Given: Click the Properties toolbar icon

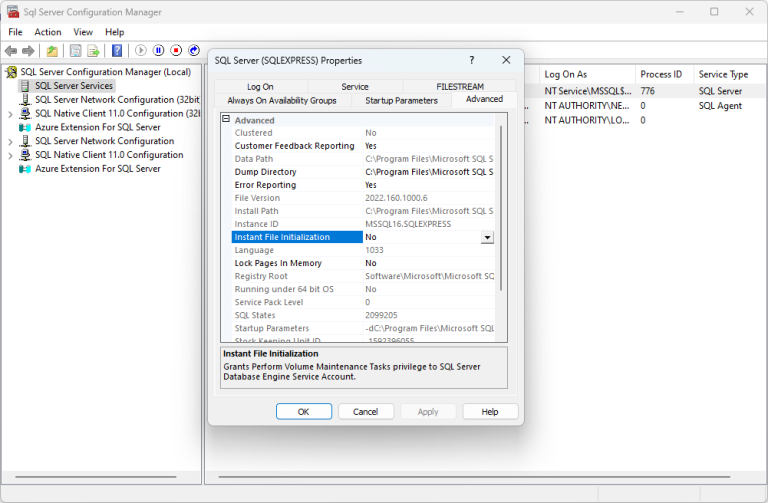Looking at the screenshot, I should 75,50.
